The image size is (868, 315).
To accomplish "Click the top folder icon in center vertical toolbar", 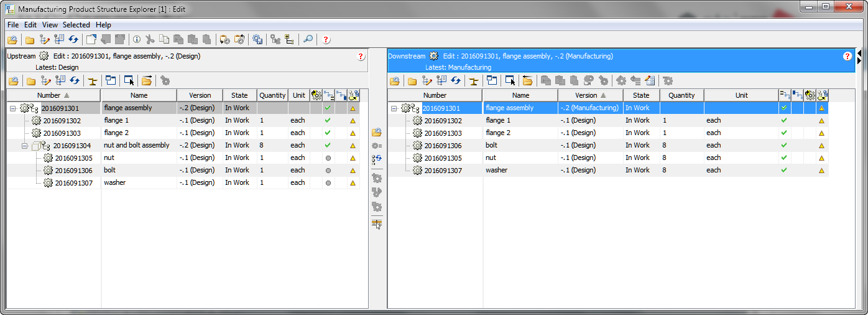I will point(376,133).
